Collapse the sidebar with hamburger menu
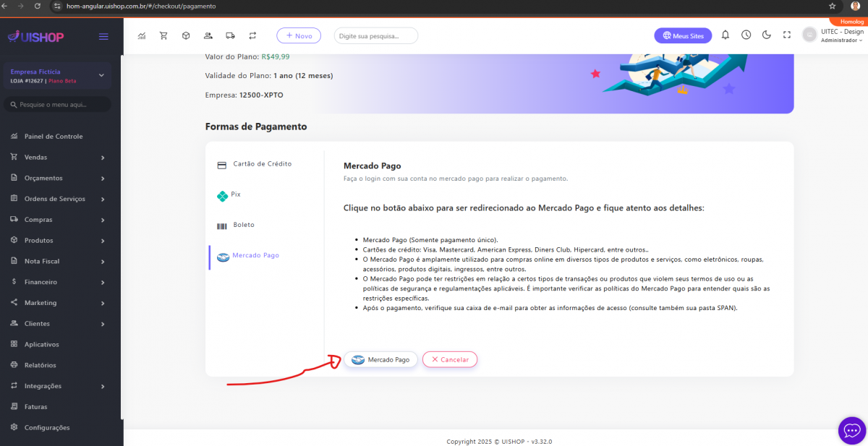The height and width of the screenshot is (446, 868). pos(103,37)
